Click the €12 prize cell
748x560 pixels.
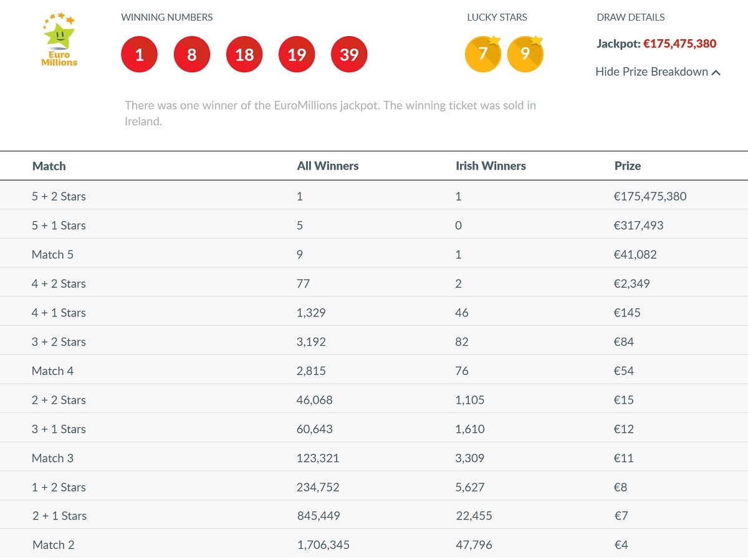(x=624, y=429)
